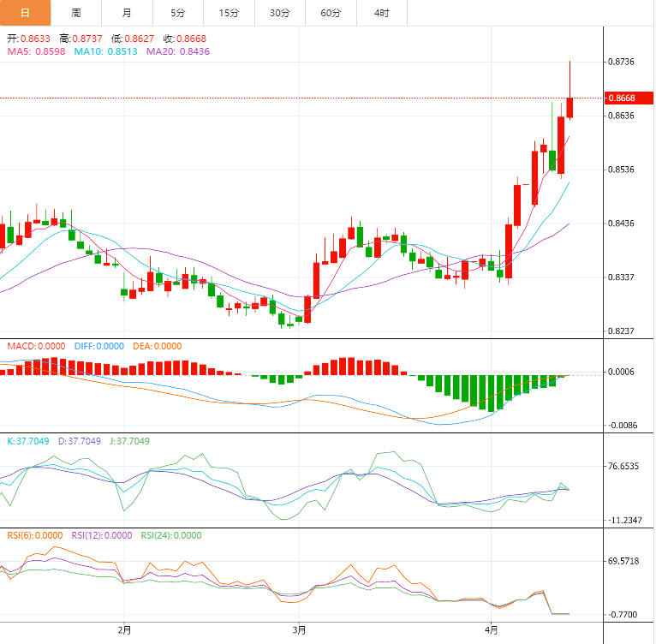Show the 30分 interval chart

[x=279, y=13]
